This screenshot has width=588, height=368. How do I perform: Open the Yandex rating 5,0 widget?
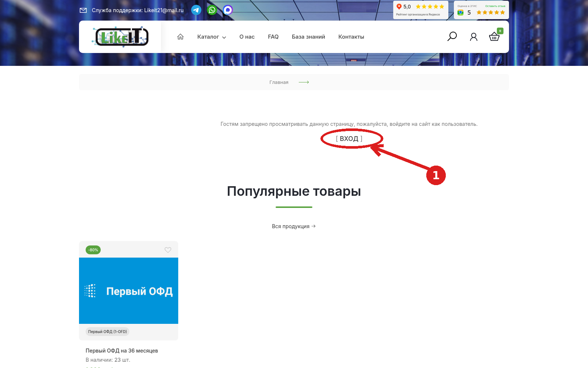(x=420, y=10)
